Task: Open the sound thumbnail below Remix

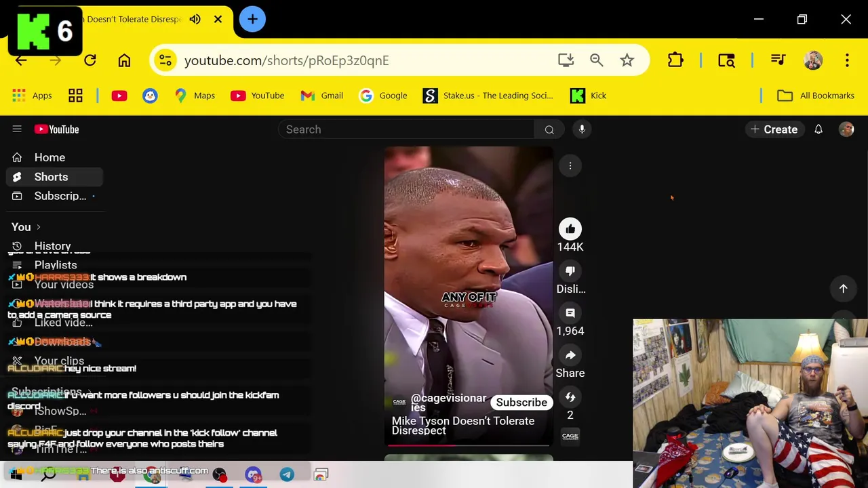Action: click(570, 436)
